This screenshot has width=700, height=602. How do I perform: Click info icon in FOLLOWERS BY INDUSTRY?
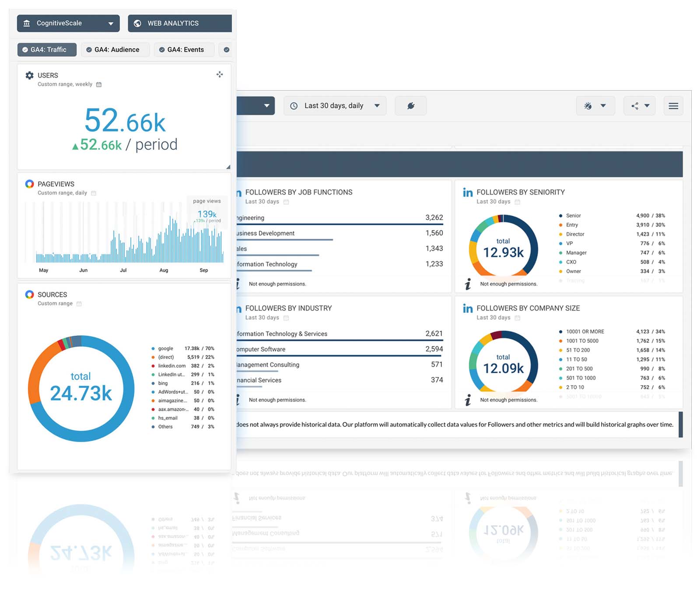[x=238, y=400]
